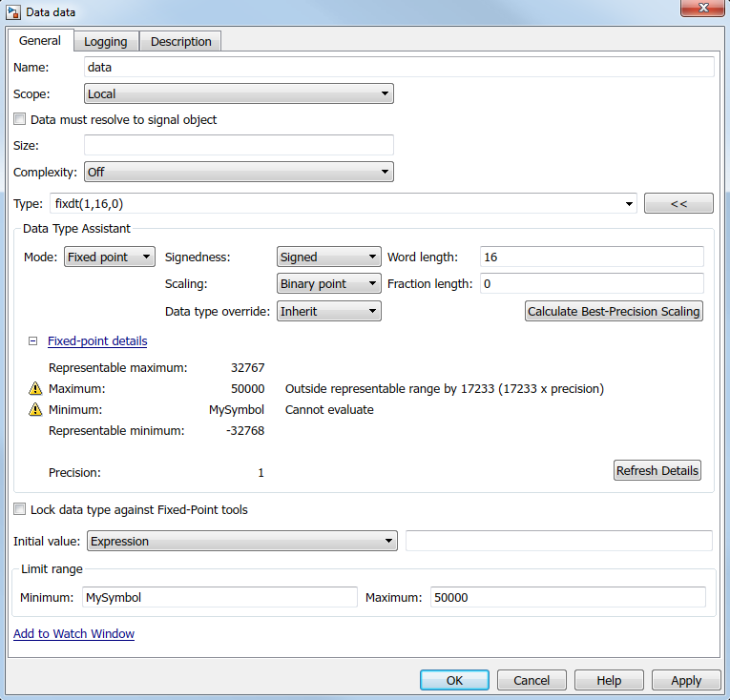Click the Limit range Maximum field

point(568,597)
